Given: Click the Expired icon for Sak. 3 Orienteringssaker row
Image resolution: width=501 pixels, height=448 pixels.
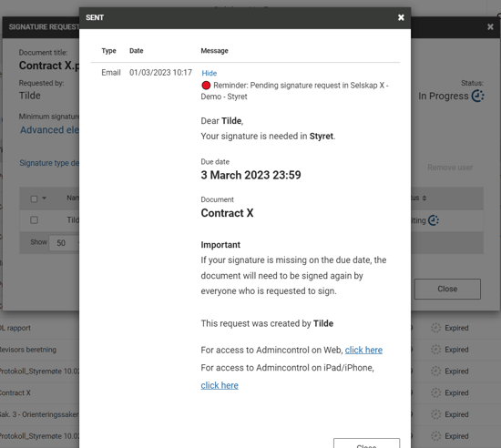Looking at the screenshot, I should pos(435,414).
